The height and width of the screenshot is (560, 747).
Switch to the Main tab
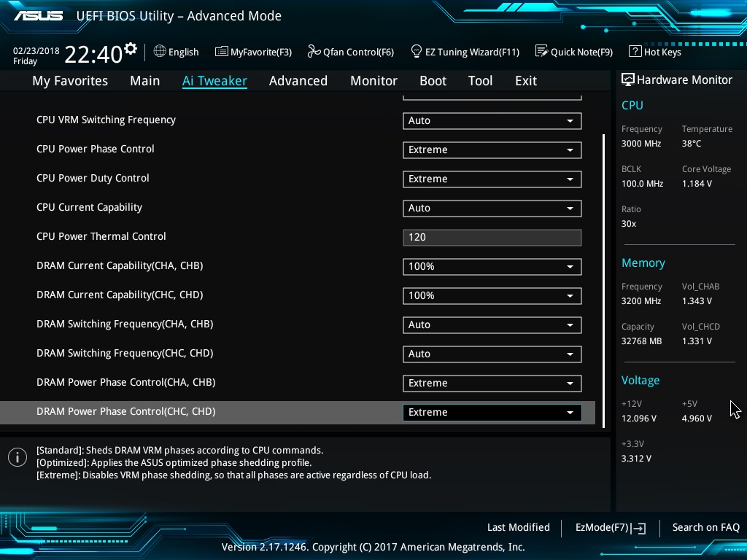145,81
